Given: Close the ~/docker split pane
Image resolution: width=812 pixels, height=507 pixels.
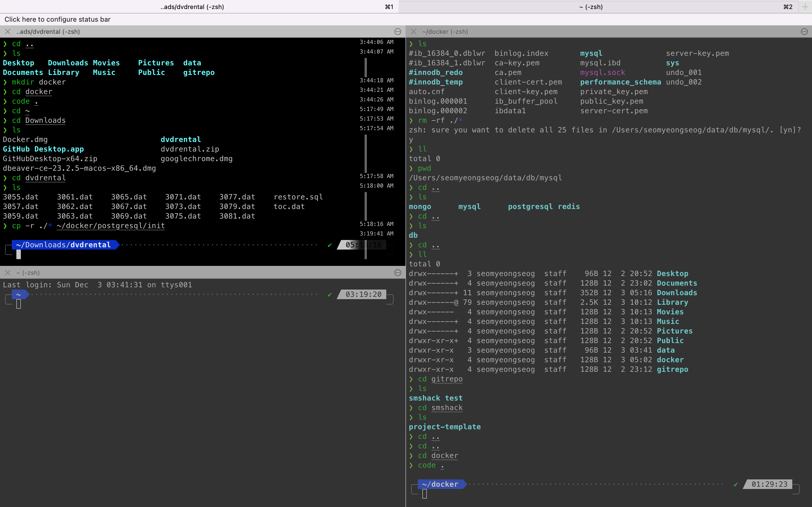Looking at the screenshot, I should tap(413, 32).
